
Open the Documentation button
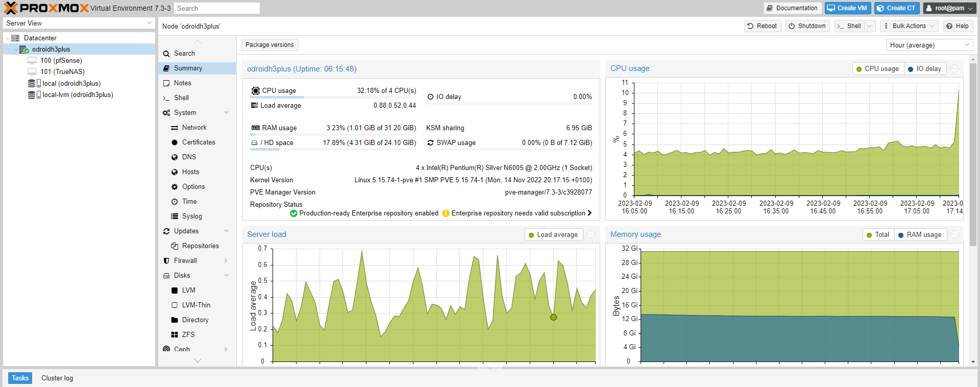coord(793,8)
